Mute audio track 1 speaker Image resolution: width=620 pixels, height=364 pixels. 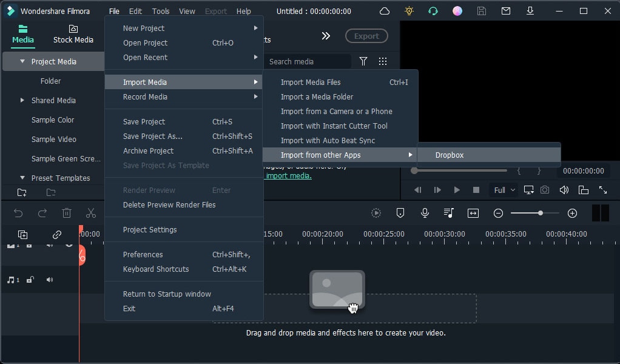pos(49,280)
